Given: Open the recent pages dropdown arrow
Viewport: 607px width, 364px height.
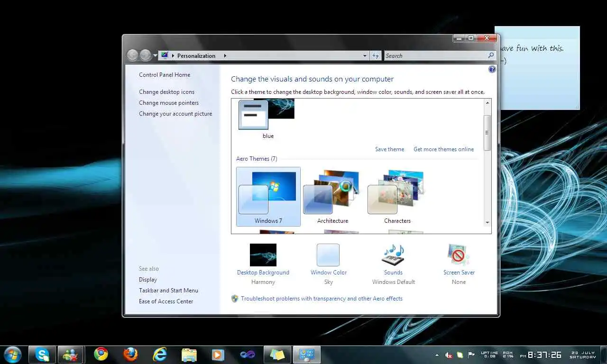Looking at the screenshot, I should click(x=155, y=56).
